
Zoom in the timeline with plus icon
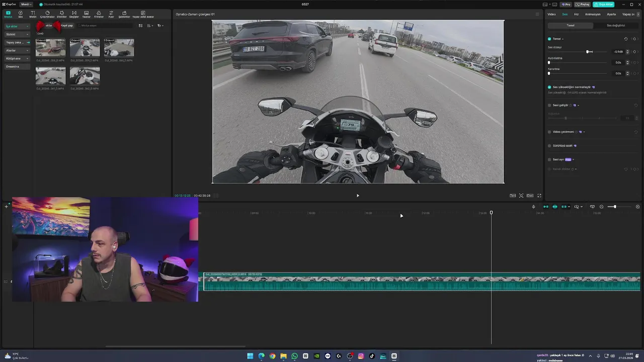click(638, 207)
